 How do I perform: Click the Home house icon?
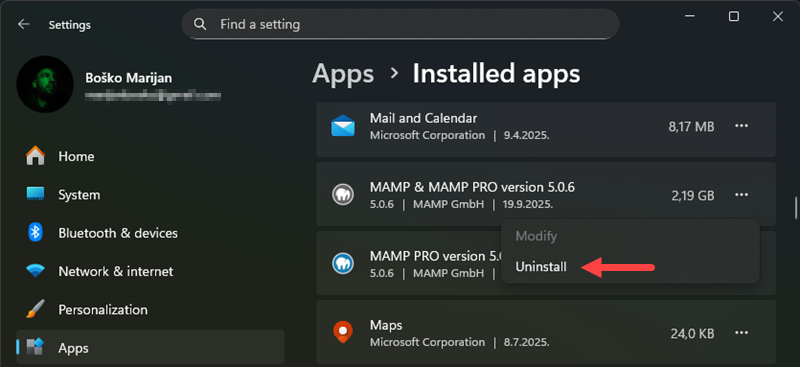tap(35, 156)
